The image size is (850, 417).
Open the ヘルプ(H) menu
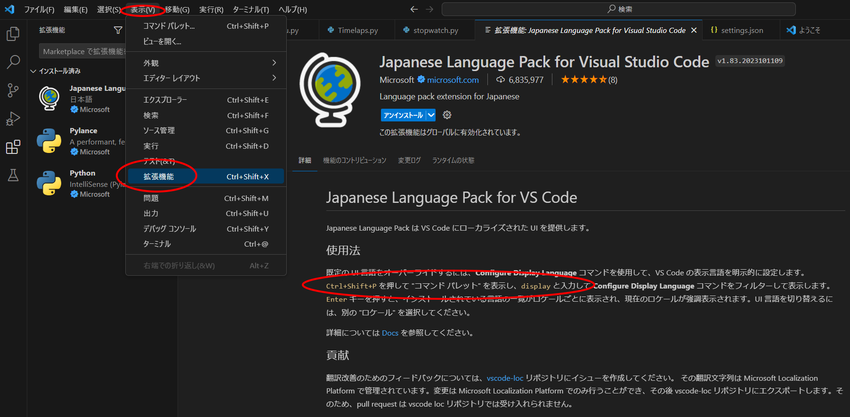click(x=293, y=10)
